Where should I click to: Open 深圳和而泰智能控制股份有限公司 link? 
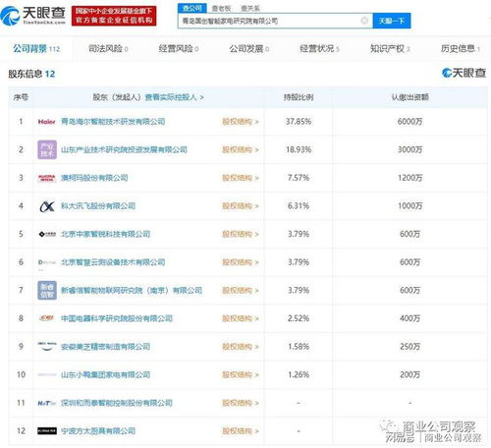tap(117, 403)
